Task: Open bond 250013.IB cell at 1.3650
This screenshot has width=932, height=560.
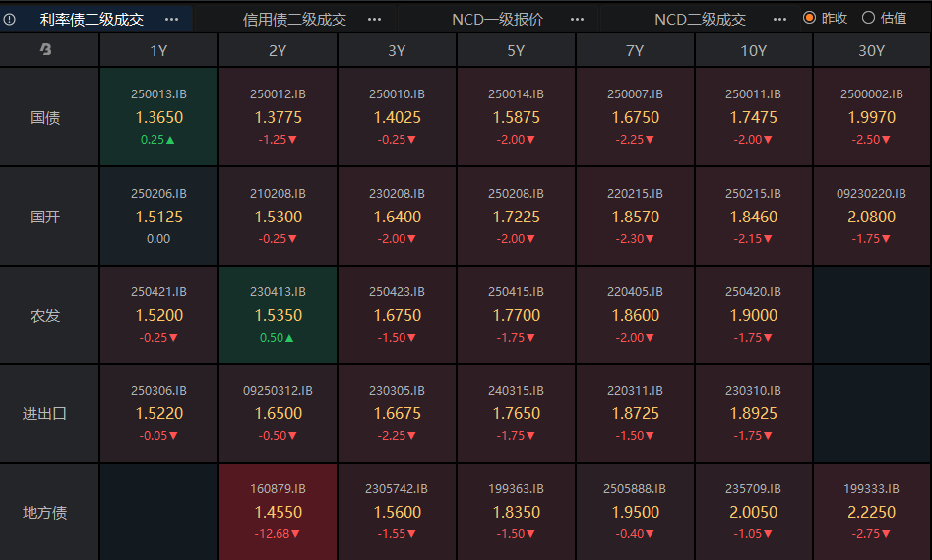Action: pos(158,116)
